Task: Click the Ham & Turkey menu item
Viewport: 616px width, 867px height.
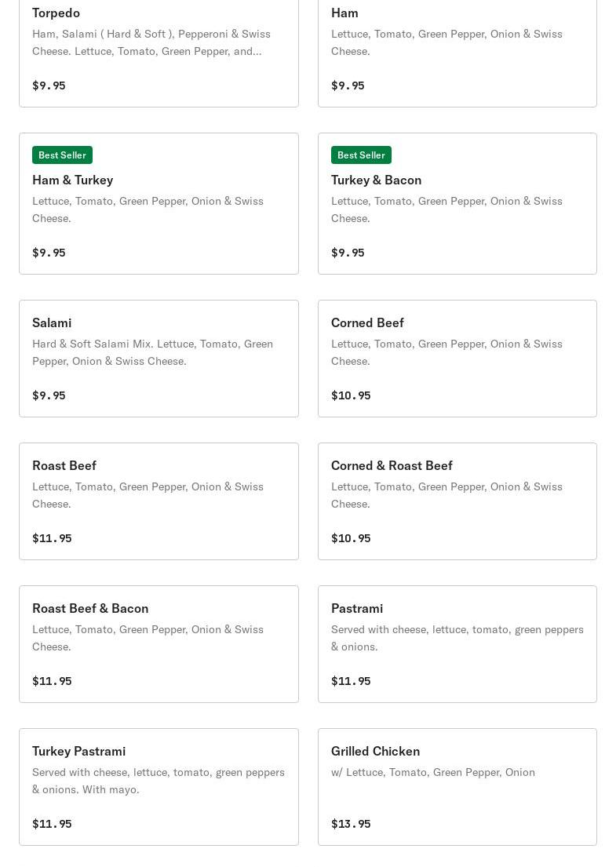Action: click(x=73, y=180)
